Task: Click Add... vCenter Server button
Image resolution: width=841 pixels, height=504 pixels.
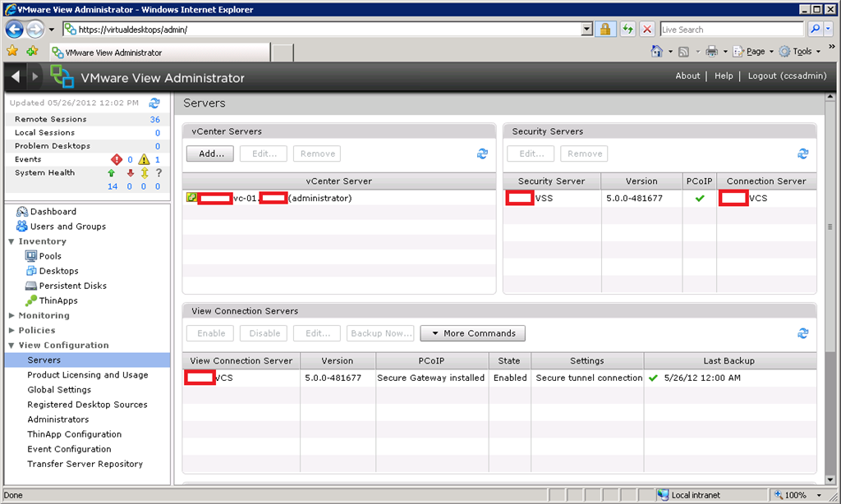Action: 210,153
